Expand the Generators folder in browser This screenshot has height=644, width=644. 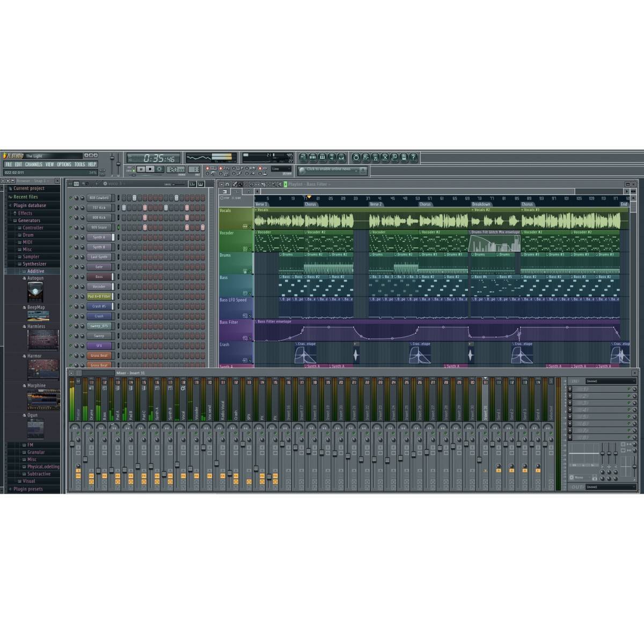point(29,221)
